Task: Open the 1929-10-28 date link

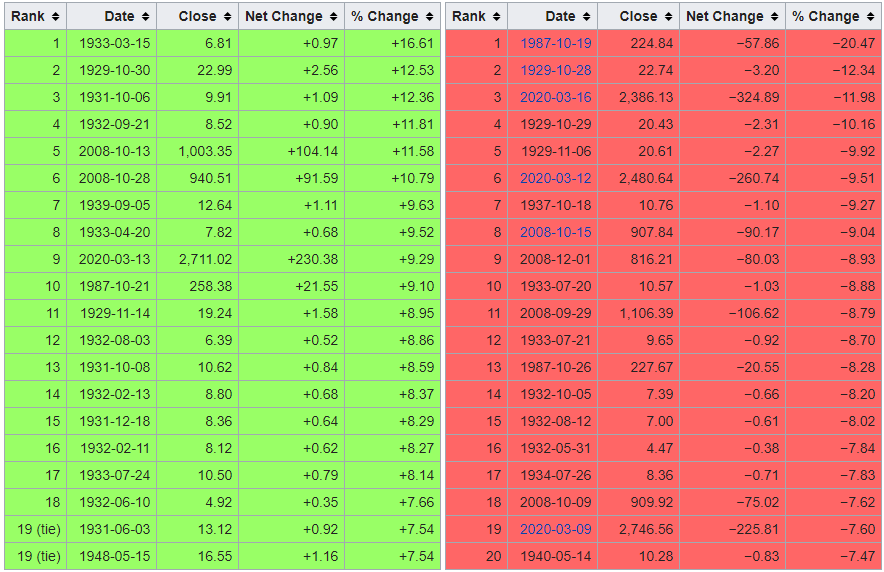Action: (x=555, y=70)
